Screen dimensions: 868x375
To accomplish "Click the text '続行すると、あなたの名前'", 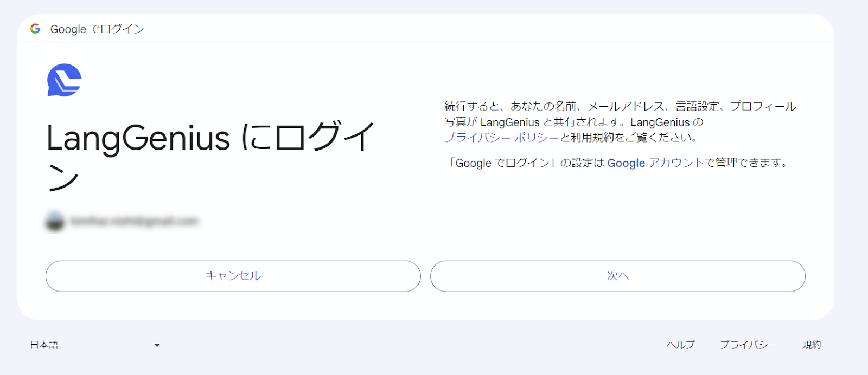I will (x=510, y=106).
